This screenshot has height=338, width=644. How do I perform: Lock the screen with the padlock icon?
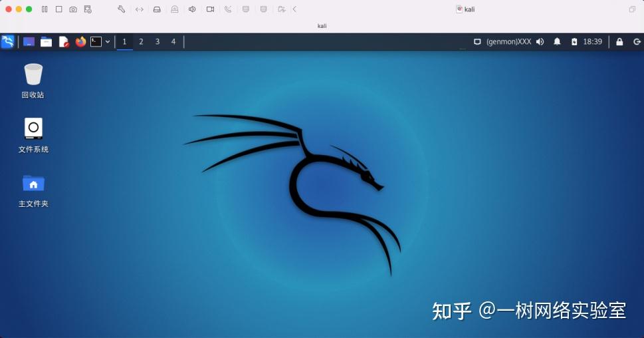pyautogui.click(x=619, y=41)
